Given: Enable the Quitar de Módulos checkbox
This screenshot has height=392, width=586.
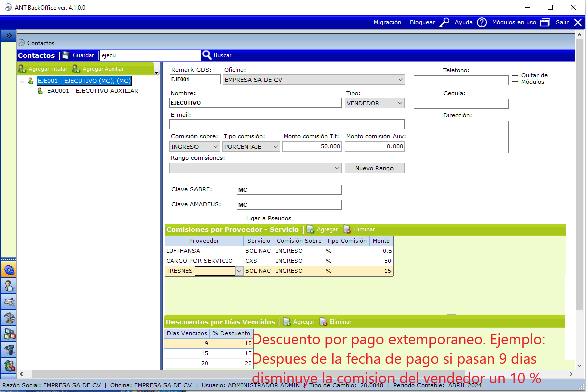Looking at the screenshot, I should pos(515,79).
